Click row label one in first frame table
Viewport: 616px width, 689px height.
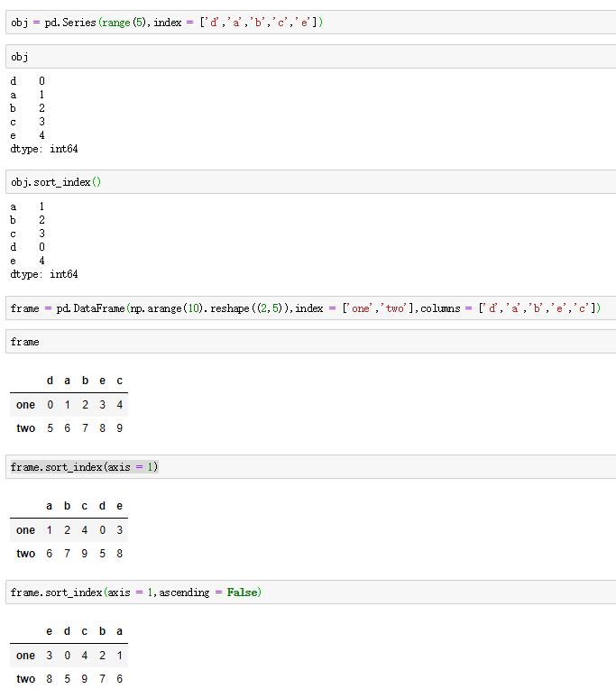tap(25, 405)
